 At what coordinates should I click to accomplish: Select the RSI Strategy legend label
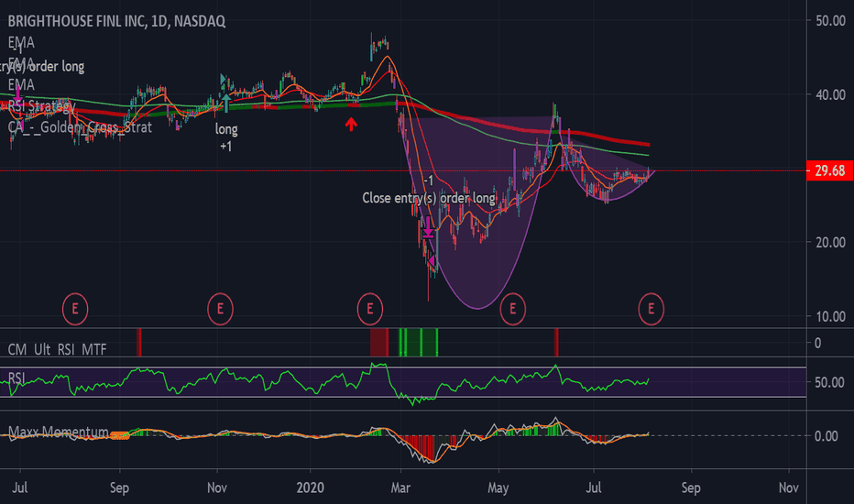coord(41,106)
